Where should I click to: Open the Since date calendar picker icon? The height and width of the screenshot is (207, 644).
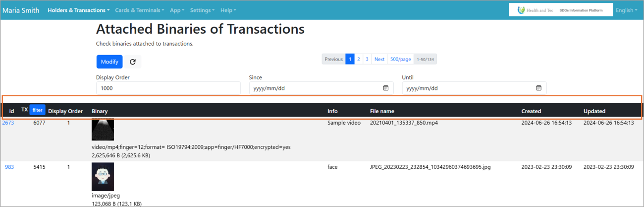[x=385, y=88]
